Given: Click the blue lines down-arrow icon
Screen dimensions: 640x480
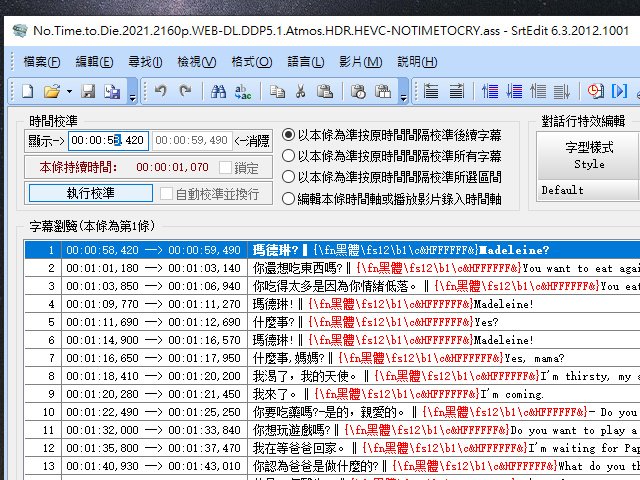Looking at the screenshot, I should tap(514, 91).
